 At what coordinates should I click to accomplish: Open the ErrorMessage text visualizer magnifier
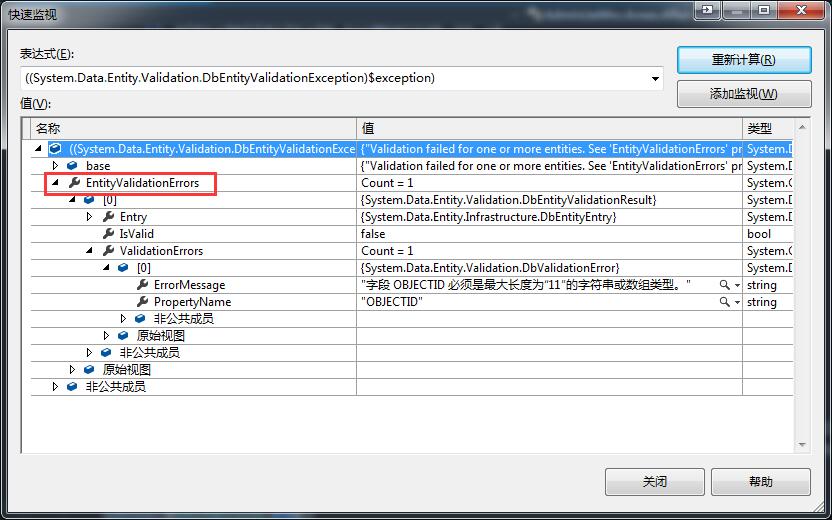(x=724, y=285)
